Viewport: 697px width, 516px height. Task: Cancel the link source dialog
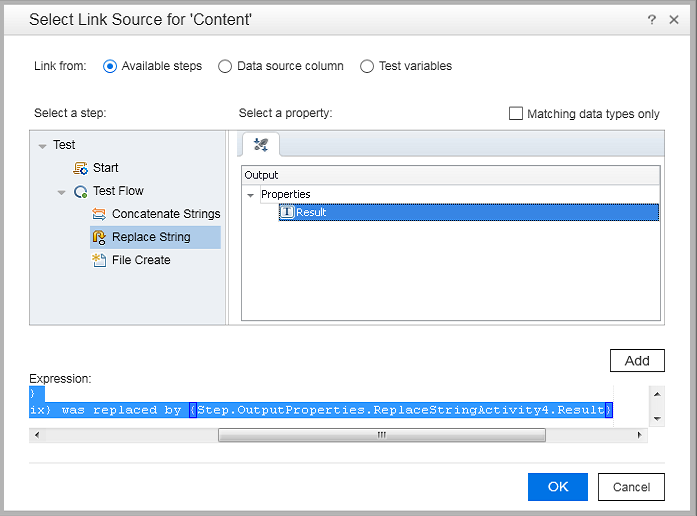pyautogui.click(x=631, y=487)
